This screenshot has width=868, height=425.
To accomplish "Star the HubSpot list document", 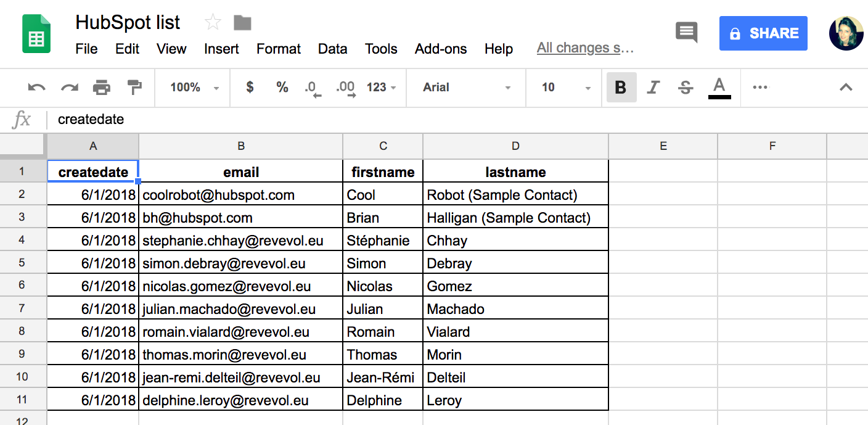I will coord(213,23).
